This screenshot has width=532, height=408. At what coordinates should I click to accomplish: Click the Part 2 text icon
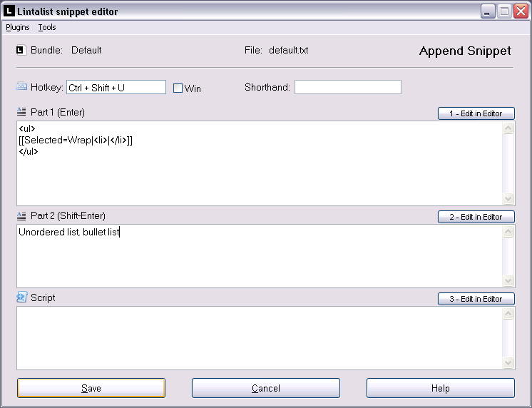tap(21, 215)
